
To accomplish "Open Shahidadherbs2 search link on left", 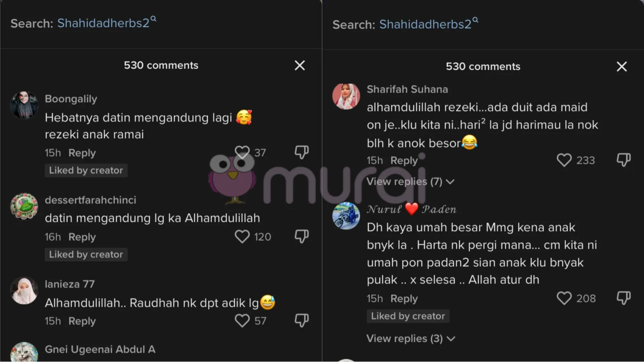I will click(106, 23).
